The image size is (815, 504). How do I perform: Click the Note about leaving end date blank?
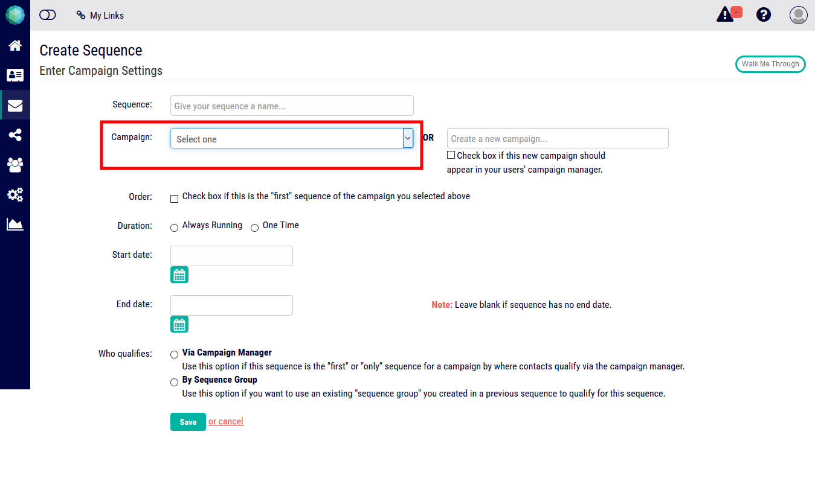[x=521, y=305]
